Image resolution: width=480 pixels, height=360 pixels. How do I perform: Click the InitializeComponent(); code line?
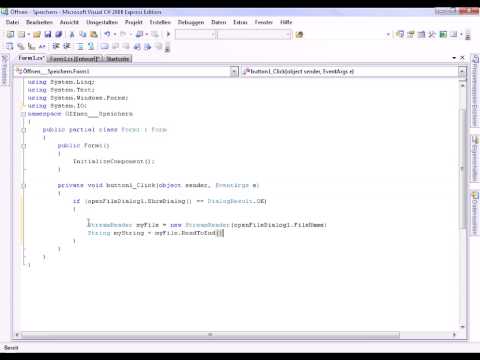pos(114,161)
